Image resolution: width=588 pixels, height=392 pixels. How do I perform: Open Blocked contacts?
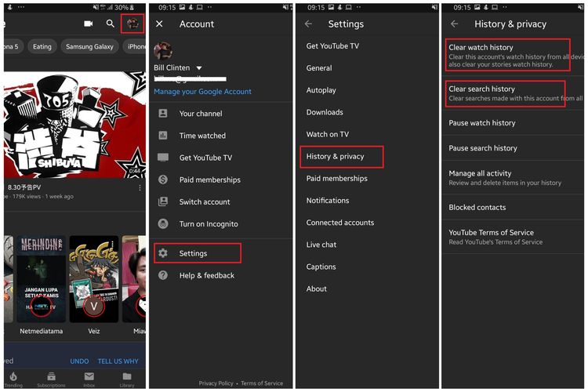(x=513, y=208)
